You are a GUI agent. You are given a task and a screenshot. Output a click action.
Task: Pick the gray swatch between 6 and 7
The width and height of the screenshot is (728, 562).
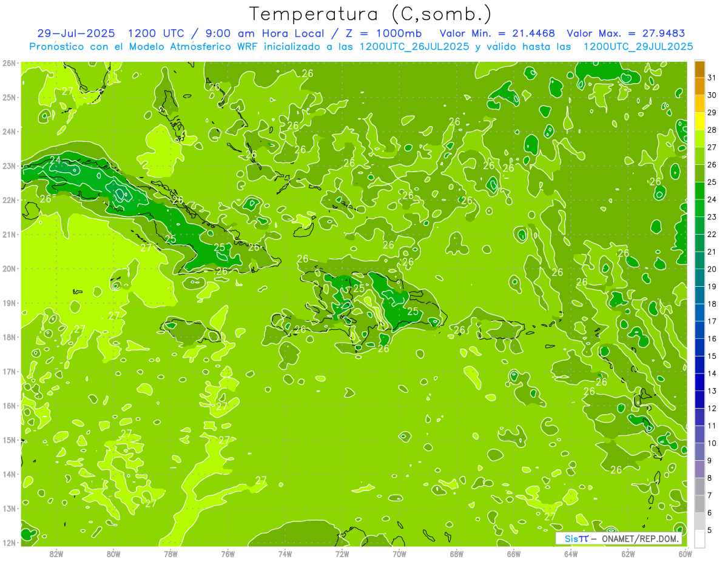[x=699, y=504]
